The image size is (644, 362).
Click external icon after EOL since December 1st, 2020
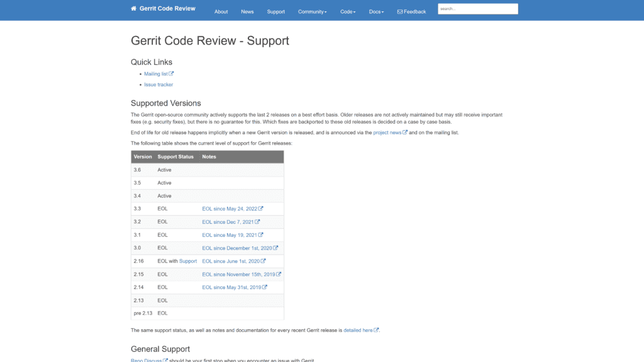coord(275,248)
